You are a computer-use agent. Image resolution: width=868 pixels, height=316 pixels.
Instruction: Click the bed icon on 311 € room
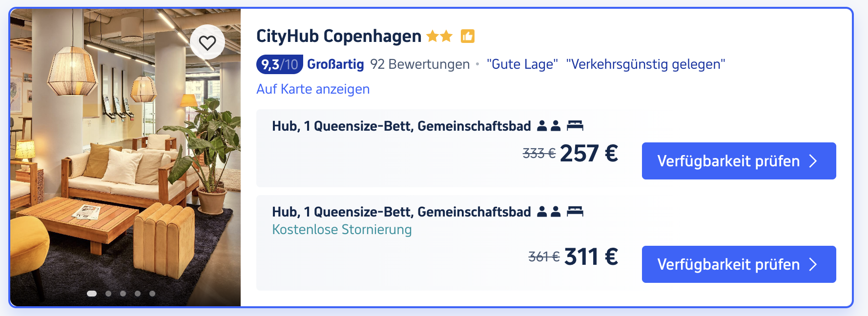[x=575, y=212]
